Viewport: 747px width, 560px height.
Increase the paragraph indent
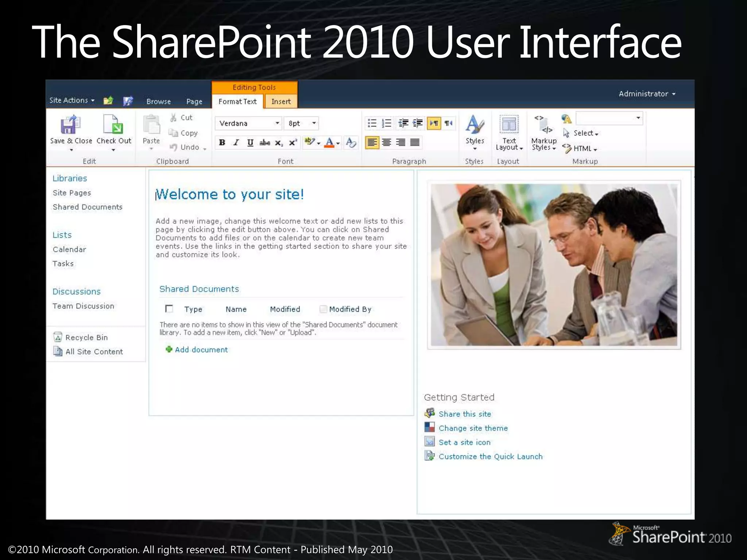click(418, 123)
